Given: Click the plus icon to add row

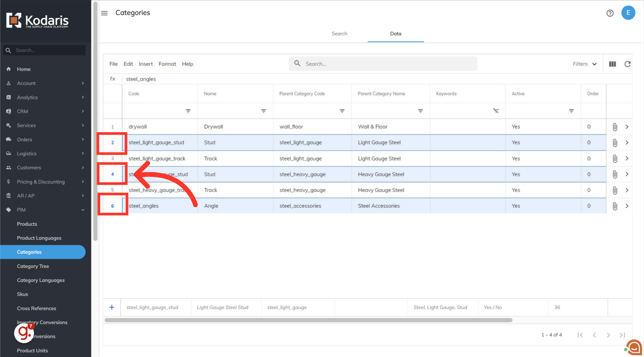Looking at the screenshot, I should [112, 307].
